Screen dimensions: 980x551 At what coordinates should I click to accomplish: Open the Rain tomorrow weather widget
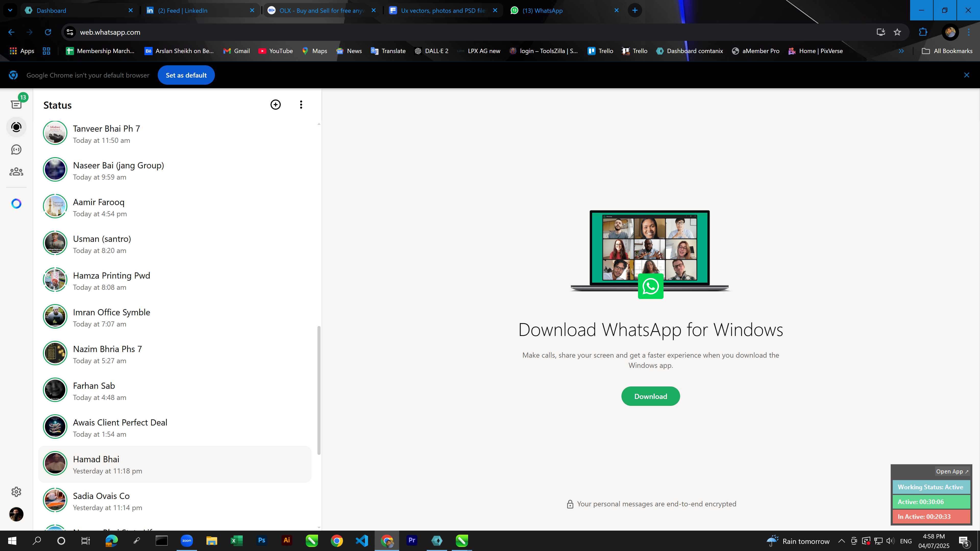click(x=798, y=541)
